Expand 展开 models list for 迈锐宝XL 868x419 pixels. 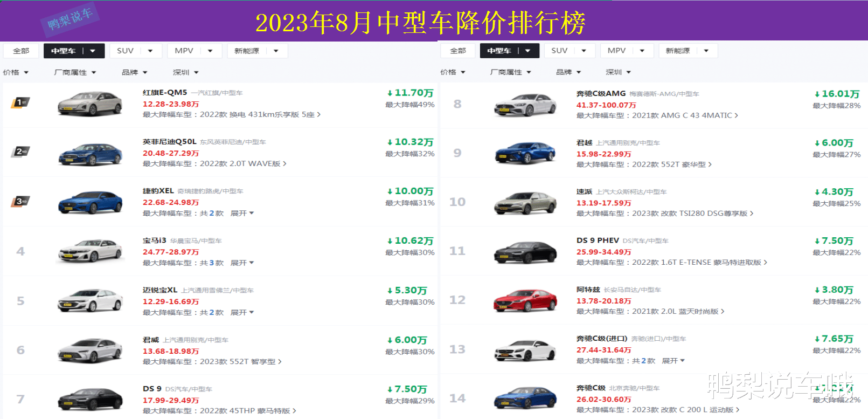242,313
